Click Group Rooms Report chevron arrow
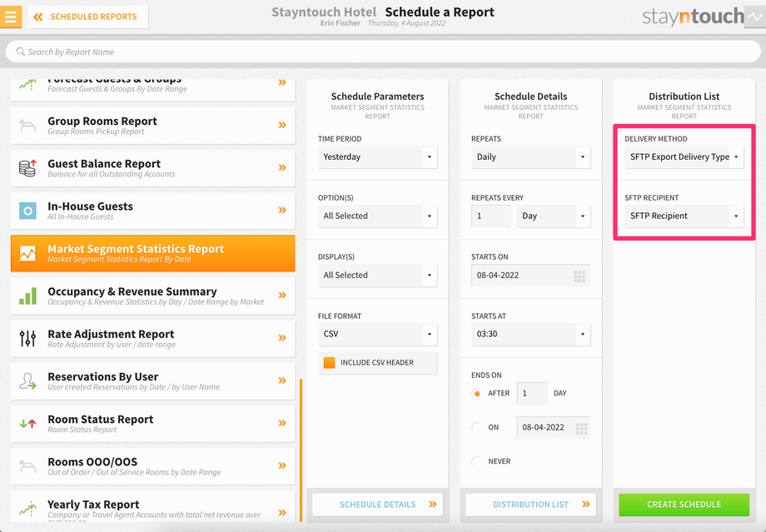Image resolution: width=766 pixels, height=532 pixels. [x=282, y=125]
